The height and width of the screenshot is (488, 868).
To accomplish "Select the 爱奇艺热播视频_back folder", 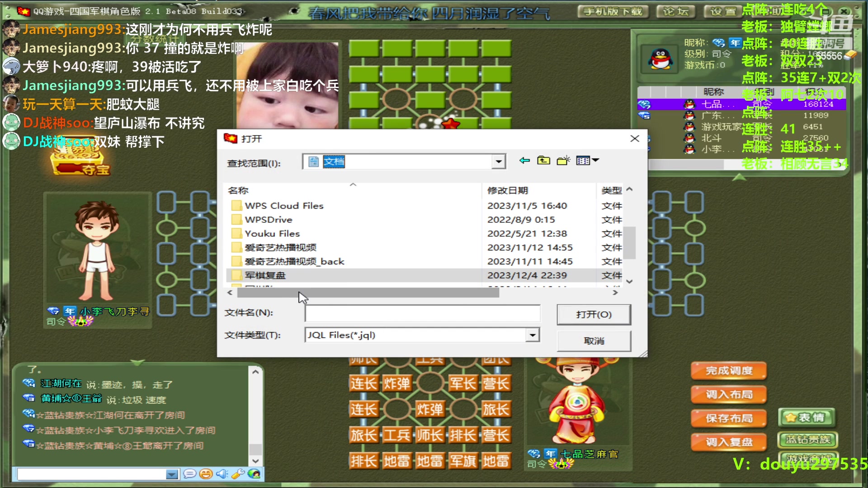I will pyautogui.click(x=294, y=262).
